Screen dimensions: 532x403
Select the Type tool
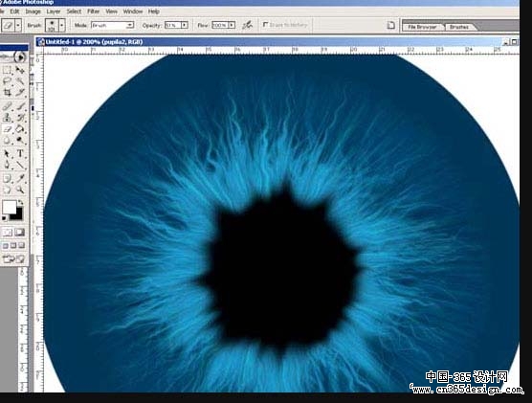point(20,154)
